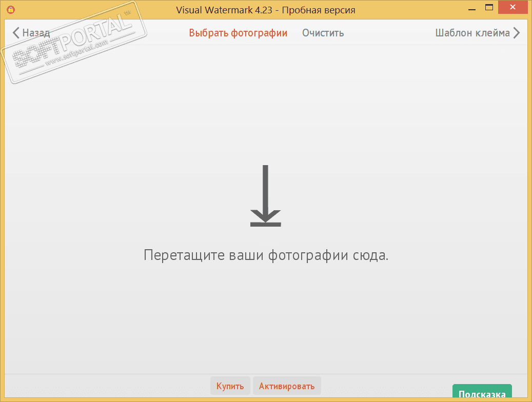Proceed to Шаблон клейма step

click(478, 33)
